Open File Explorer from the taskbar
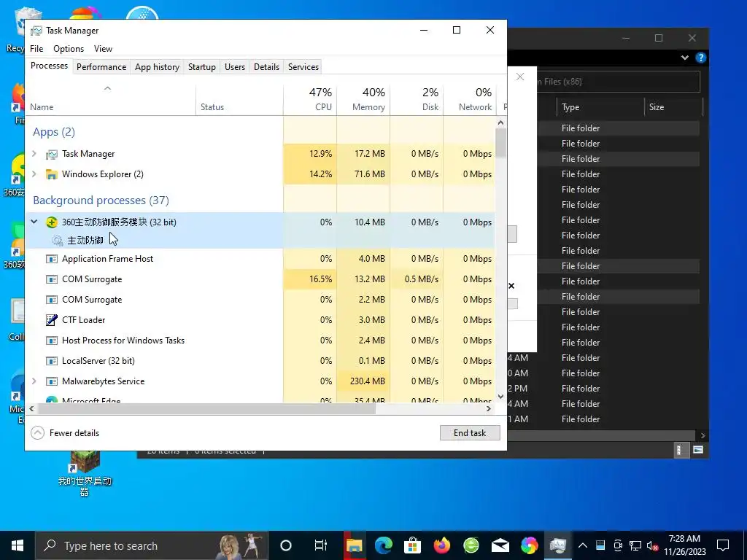 354,545
